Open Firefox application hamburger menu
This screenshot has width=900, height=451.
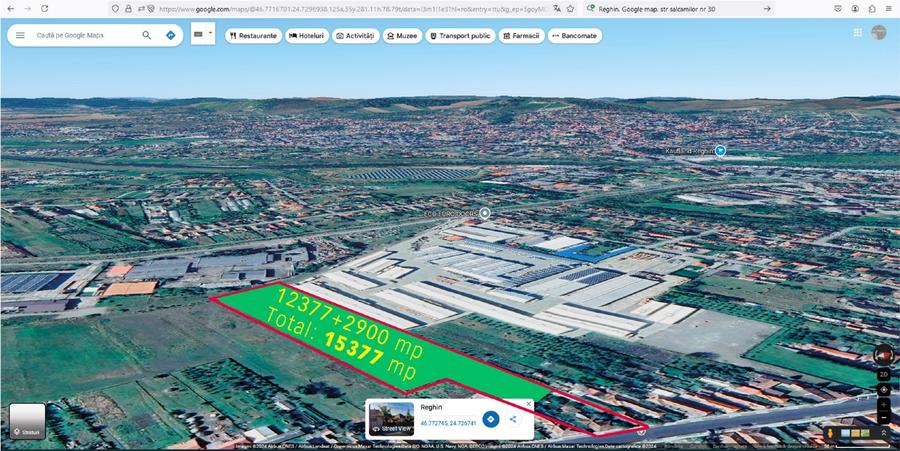tap(889, 9)
